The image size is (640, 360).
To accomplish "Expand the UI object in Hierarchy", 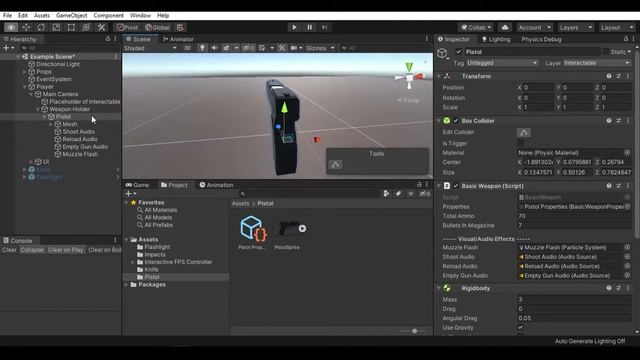I will 31,162.
